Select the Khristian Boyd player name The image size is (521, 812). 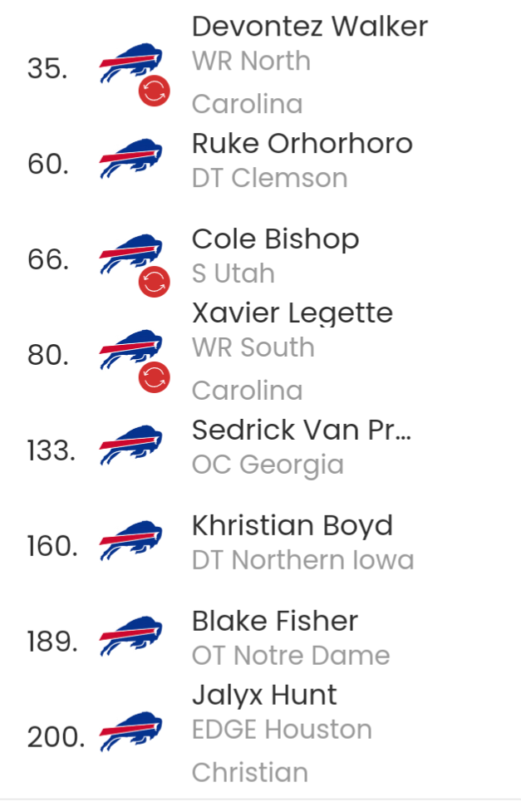point(292,526)
